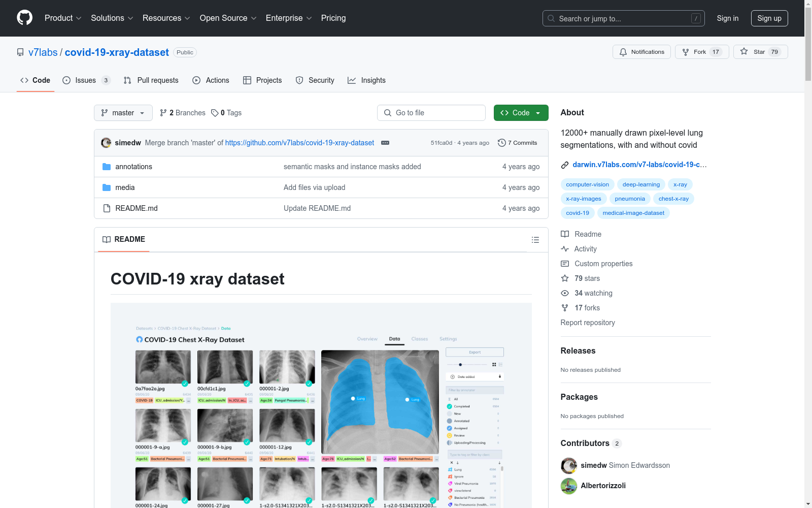Open the Resources dropdown
The image size is (812, 508).
pos(166,18)
